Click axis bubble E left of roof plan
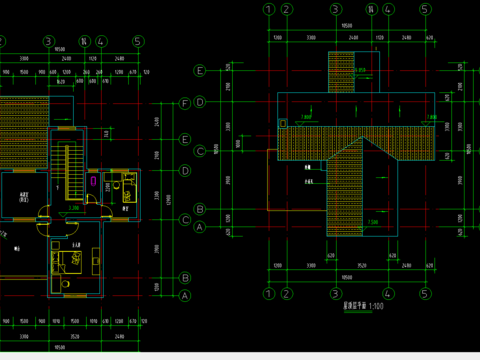Viewport: 480px width, 360px height. [200, 71]
